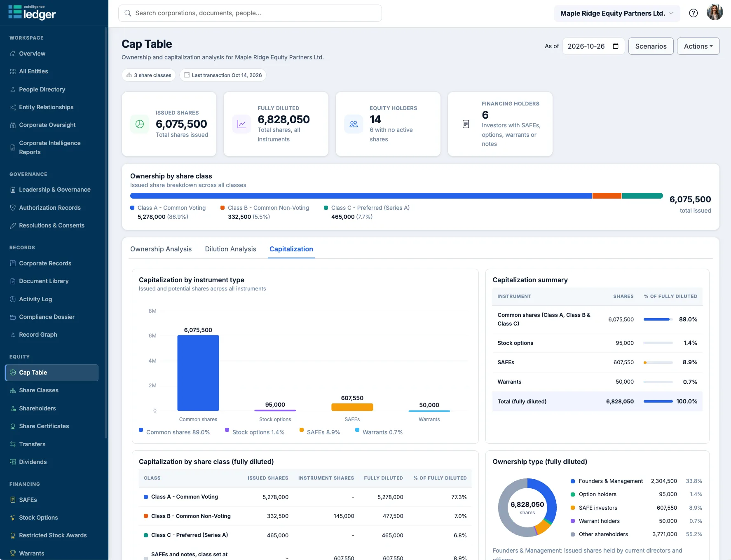Viewport: 731px width, 560px height.
Task: Click the Resolutions & Consents pen icon
Action: (x=13, y=225)
